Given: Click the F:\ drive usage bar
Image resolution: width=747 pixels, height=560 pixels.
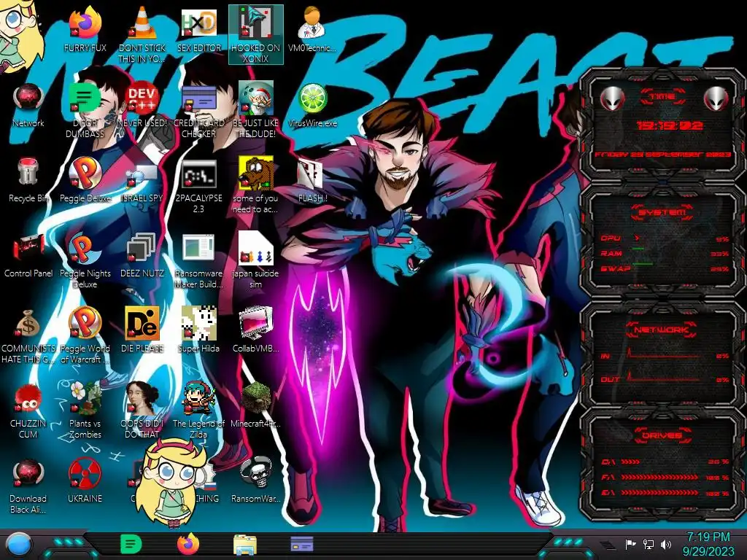Looking at the screenshot, I should click(659, 477).
